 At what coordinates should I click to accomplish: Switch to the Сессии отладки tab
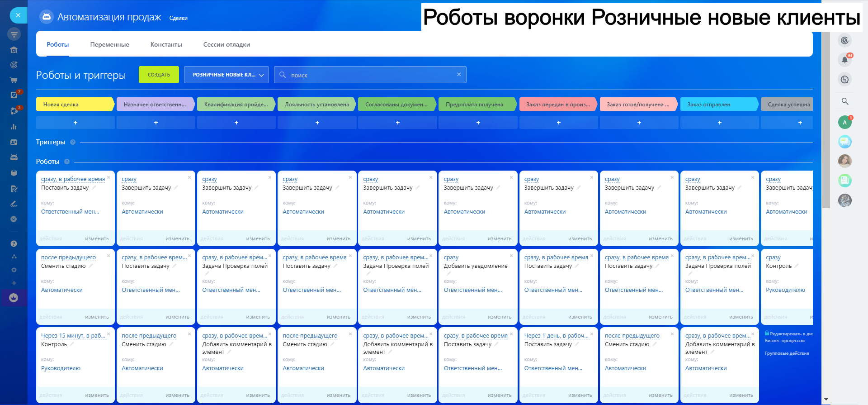tap(226, 44)
